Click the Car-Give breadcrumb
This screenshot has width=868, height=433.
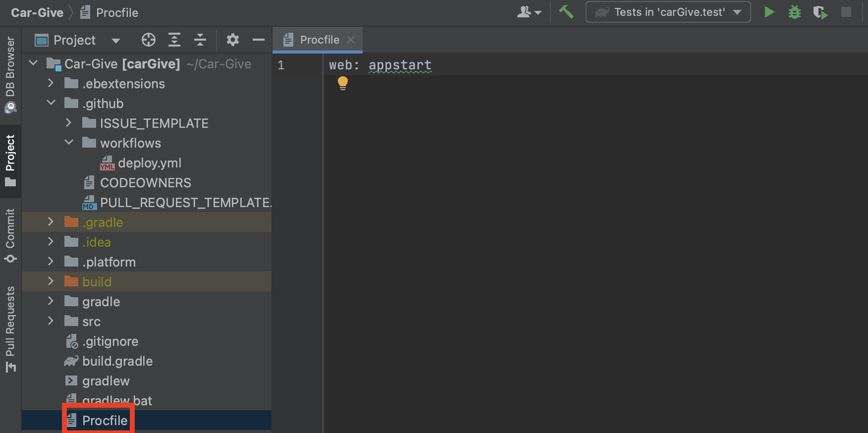(37, 12)
